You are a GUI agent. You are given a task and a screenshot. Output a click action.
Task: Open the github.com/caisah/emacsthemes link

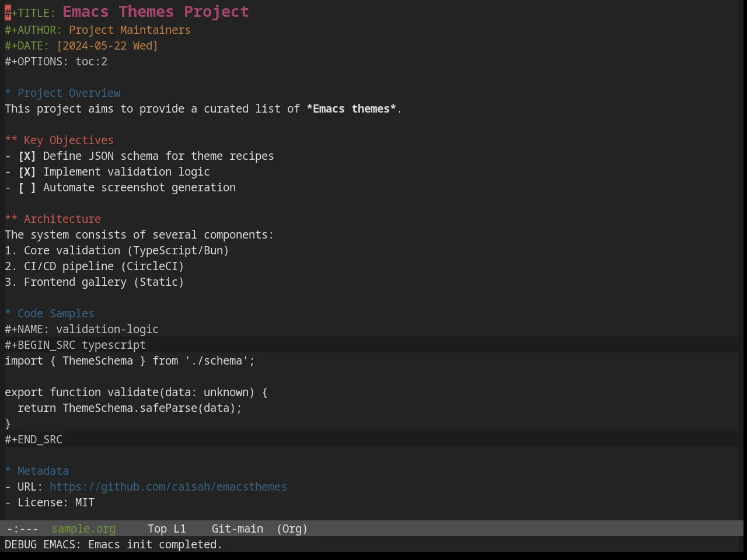[168, 487]
